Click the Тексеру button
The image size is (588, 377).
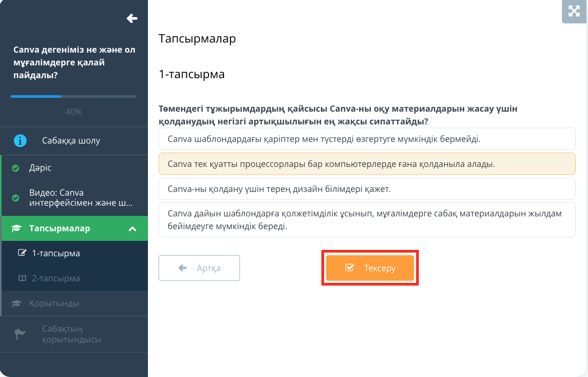pos(370,268)
